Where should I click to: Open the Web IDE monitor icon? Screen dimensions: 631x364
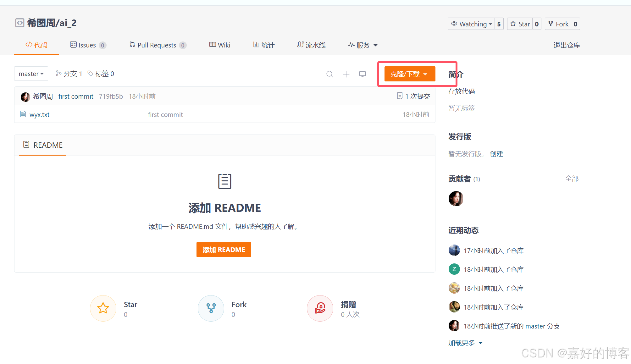tap(362, 74)
